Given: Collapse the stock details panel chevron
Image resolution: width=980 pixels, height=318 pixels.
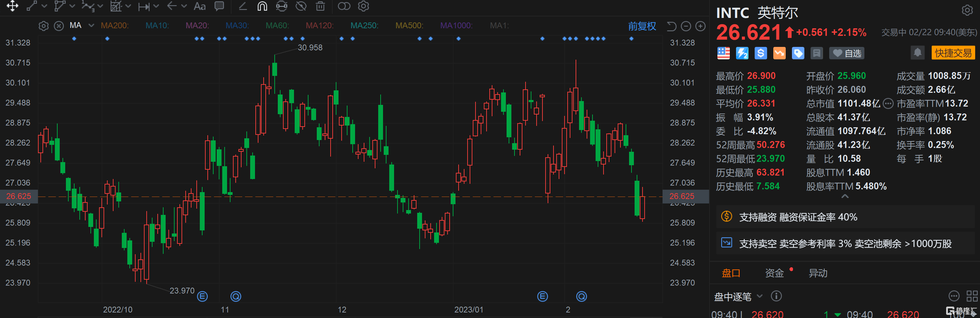Looking at the screenshot, I should click(x=845, y=196).
